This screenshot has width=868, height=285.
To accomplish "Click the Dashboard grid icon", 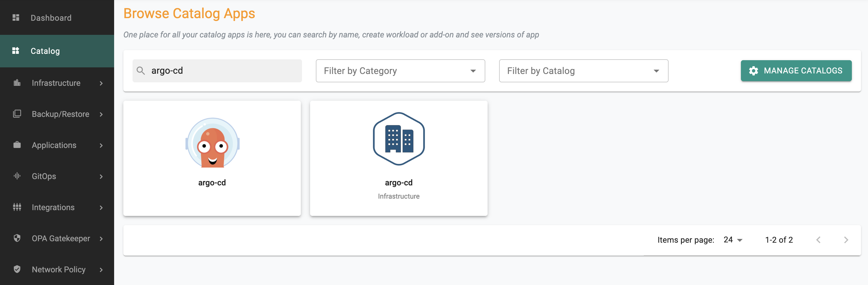I will pyautogui.click(x=16, y=18).
